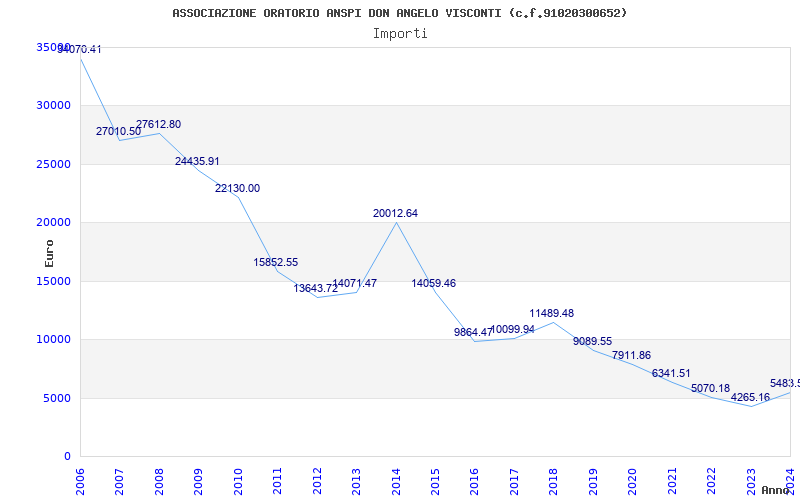Select data label 15852.55
Viewport: 800px width, 500px height.
pyautogui.click(x=276, y=262)
